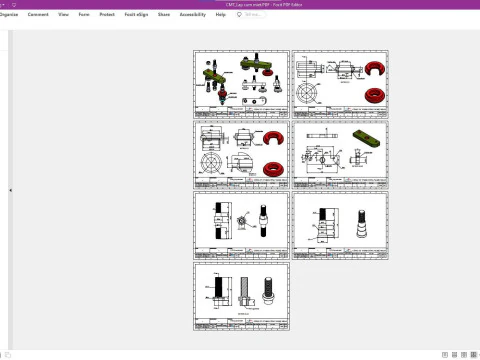
Task: Open the Foxit eSign tab
Action: [136, 14]
